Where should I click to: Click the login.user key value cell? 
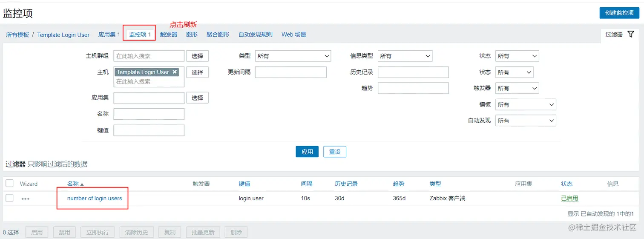coord(251,198)
